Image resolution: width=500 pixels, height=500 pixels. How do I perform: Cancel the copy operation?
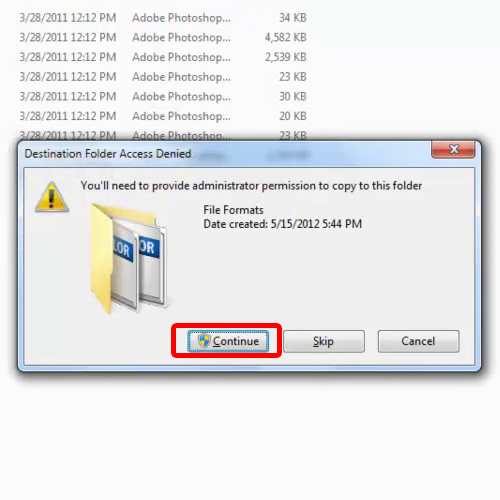coord(418,341)
